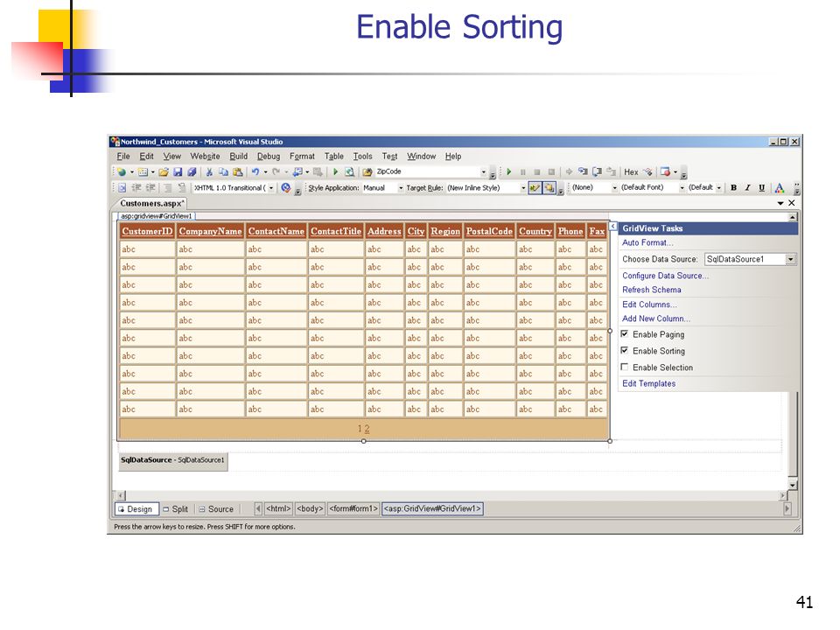Open the XHTML 1.0 Transitional schema dropdown
The image size is (840, 630).
(271, 188)
